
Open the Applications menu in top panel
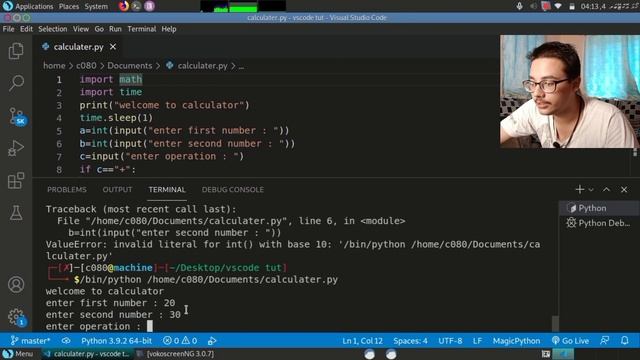(x=34, y=7)
